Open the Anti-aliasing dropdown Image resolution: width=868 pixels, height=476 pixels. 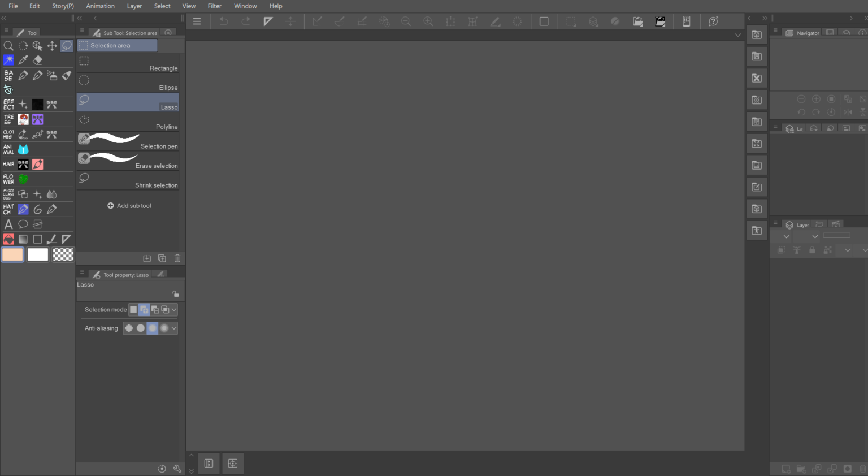coord(174,328)
